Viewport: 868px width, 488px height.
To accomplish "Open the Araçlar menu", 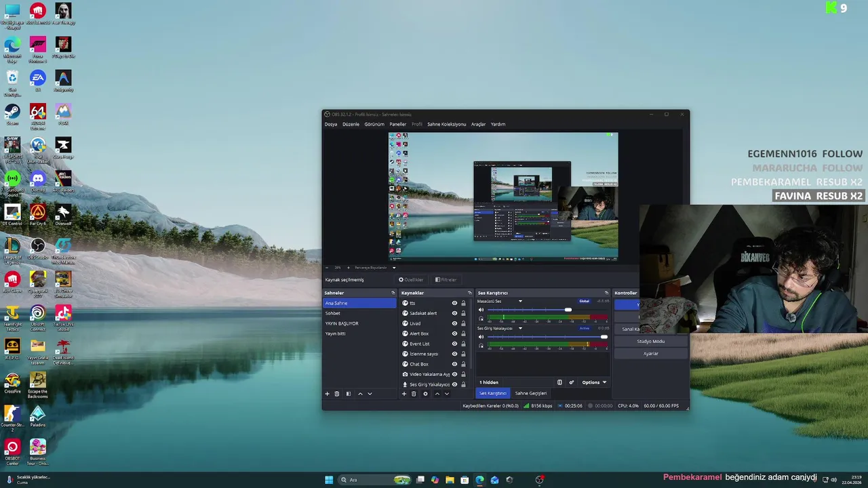I will coord(479,124).
